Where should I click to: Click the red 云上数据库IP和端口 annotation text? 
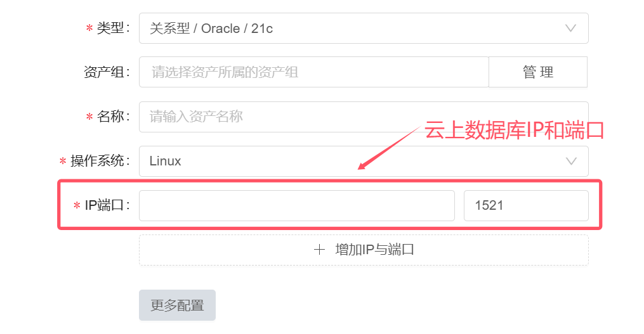(x=514, y=131)
